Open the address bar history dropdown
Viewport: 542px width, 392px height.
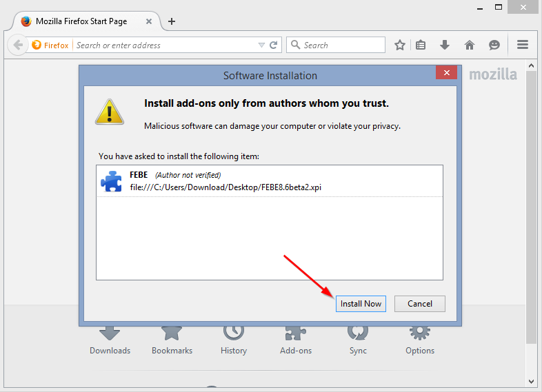point(261,45)
